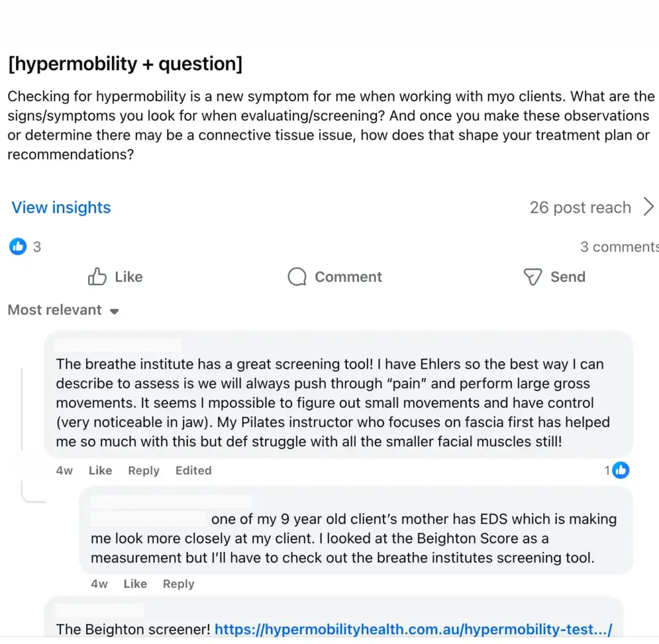
Task: Click the Send button label
Action: click(568, 277)
